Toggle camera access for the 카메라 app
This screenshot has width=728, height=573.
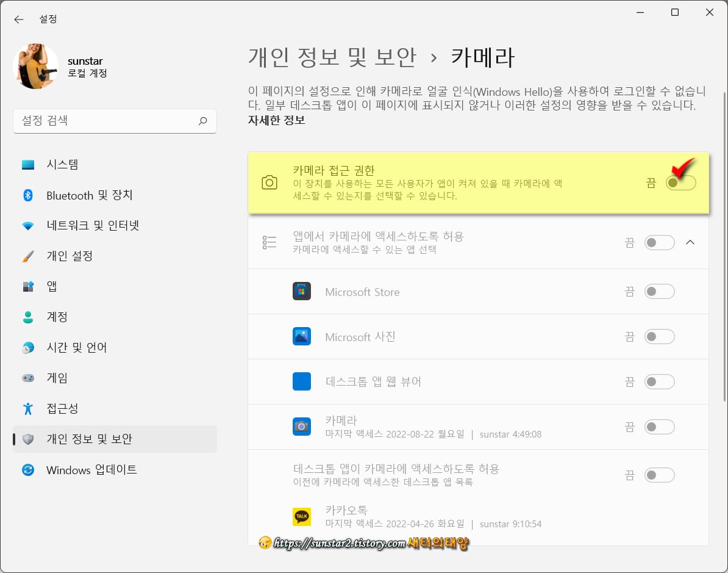659,427
